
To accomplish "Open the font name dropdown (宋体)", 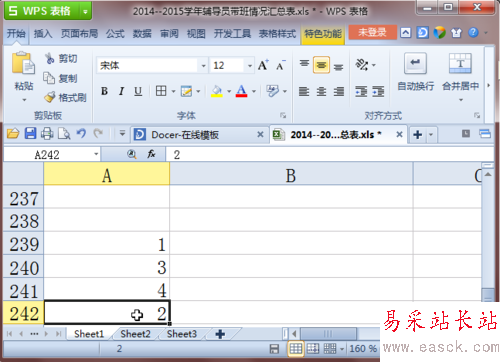I will coord(203,65).
